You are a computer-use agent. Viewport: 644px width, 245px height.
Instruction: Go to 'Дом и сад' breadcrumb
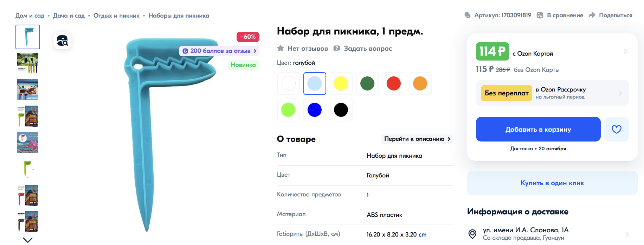pos(30,15)
